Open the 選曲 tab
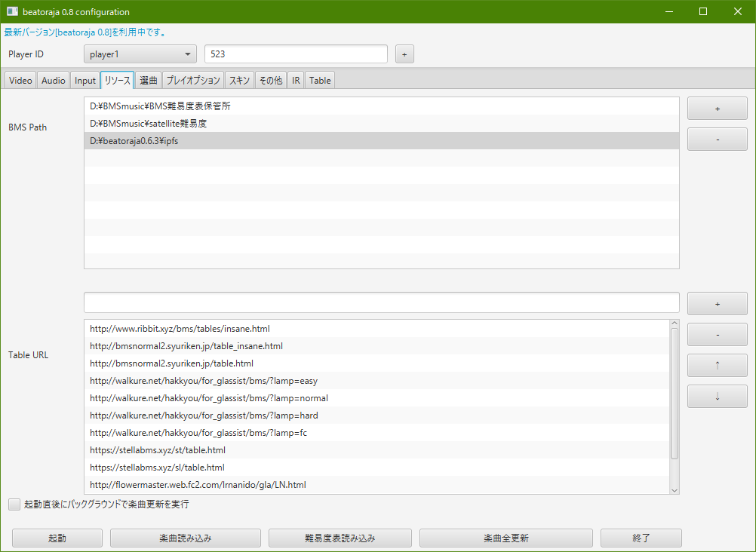Viewport: 756px width, 552px height. click(x=149, y=81)
